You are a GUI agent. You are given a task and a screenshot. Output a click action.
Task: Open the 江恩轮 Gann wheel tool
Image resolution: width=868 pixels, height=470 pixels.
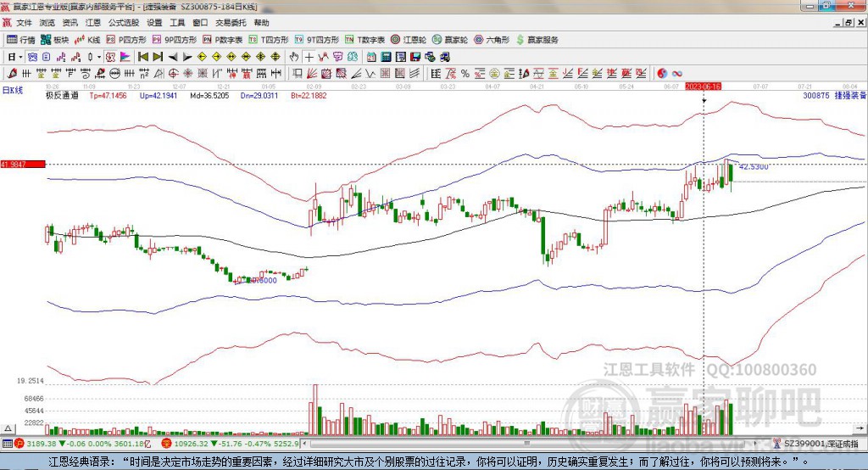click(x=409, y=40)
